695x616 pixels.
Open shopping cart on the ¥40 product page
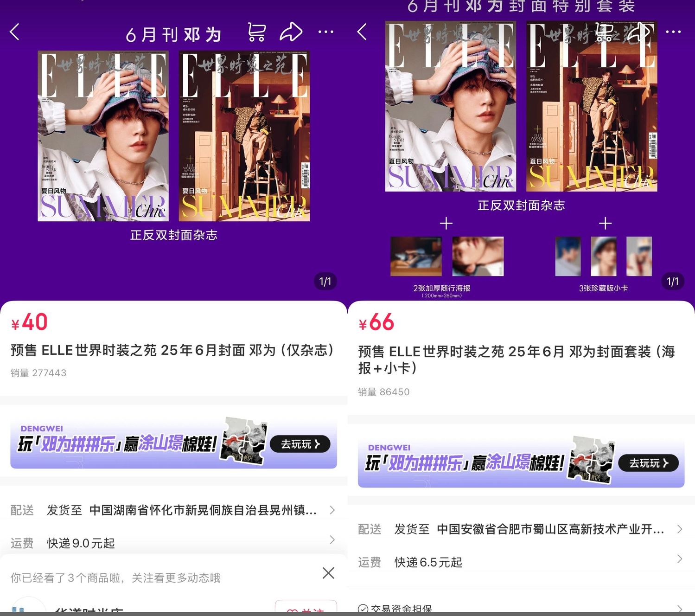coord(256,32)
